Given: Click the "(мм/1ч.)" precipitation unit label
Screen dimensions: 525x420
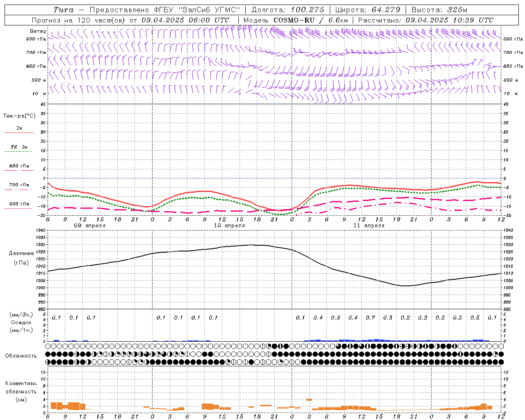Looking at the screenshot, I should coord(21,330).
